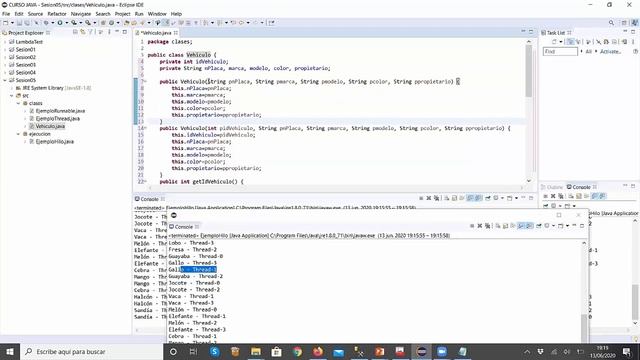This screenshot has width=640, height=360.
Task: Click the All link in Task List
Action: pyautogui.click(x=588, y=51)
